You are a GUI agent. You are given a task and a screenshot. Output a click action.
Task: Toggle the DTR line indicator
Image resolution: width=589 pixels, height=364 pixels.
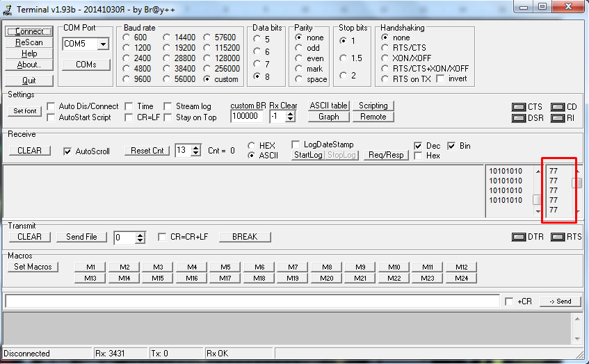click(x=519, y=237)
